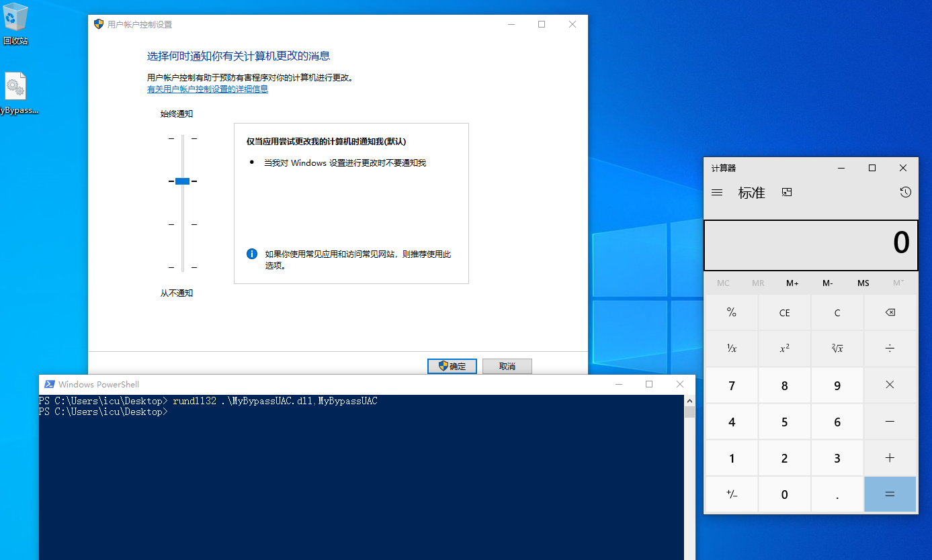The image size is (932, 560).
Task: Click the multiply key in Calculator
Action: pos(890,385)
